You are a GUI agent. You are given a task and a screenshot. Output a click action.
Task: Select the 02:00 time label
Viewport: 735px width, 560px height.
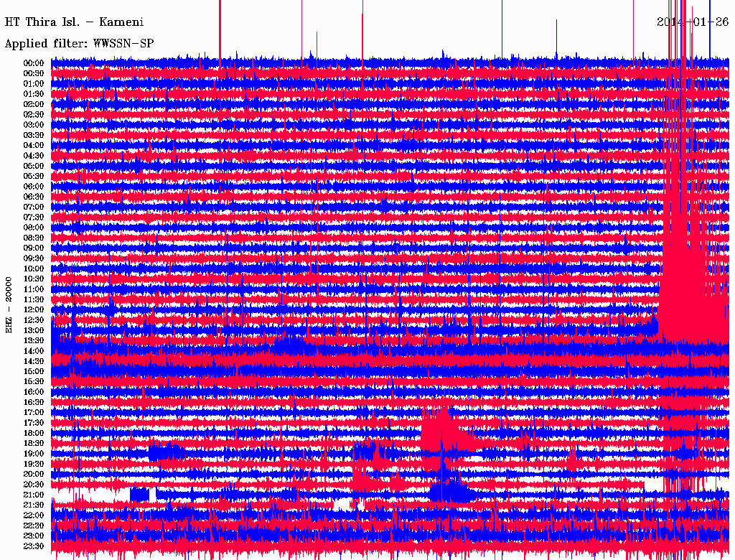click(x=34, y=104)
